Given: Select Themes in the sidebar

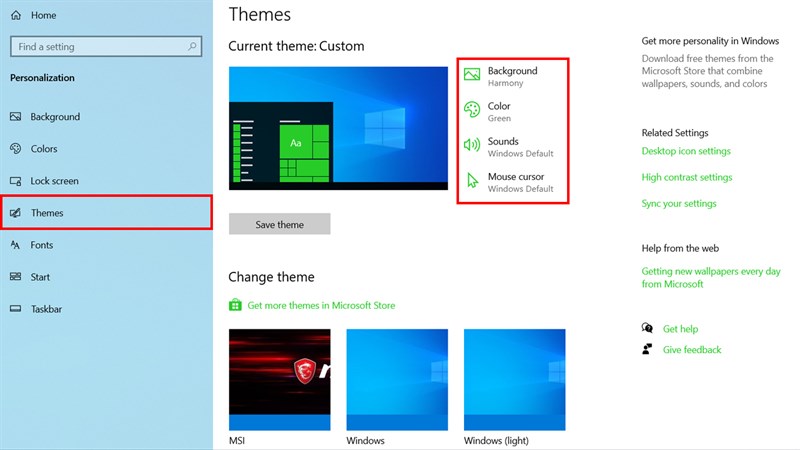Looking at the screenshot, I should pos(106,213).
